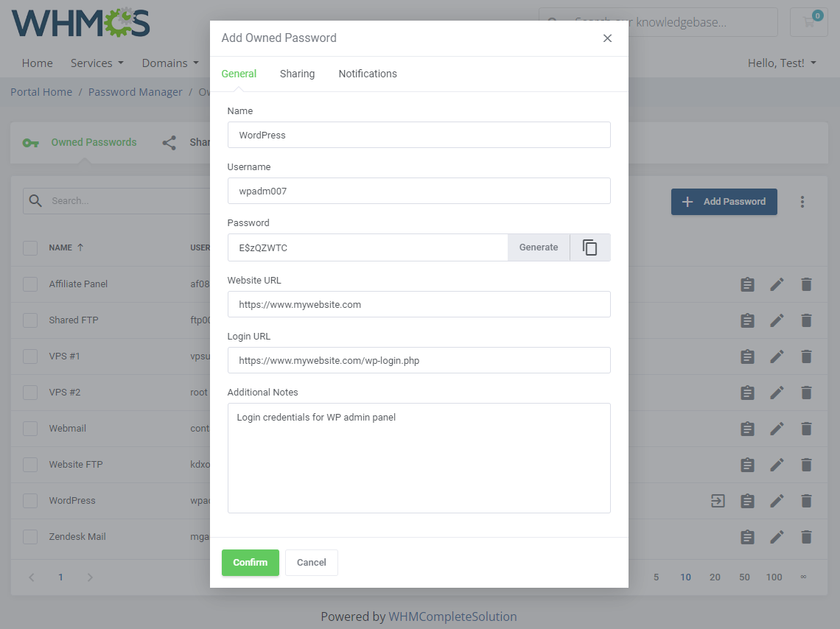Open the three-dot more options menu
This screenshot has width=840, height=629.
(802, 202)
